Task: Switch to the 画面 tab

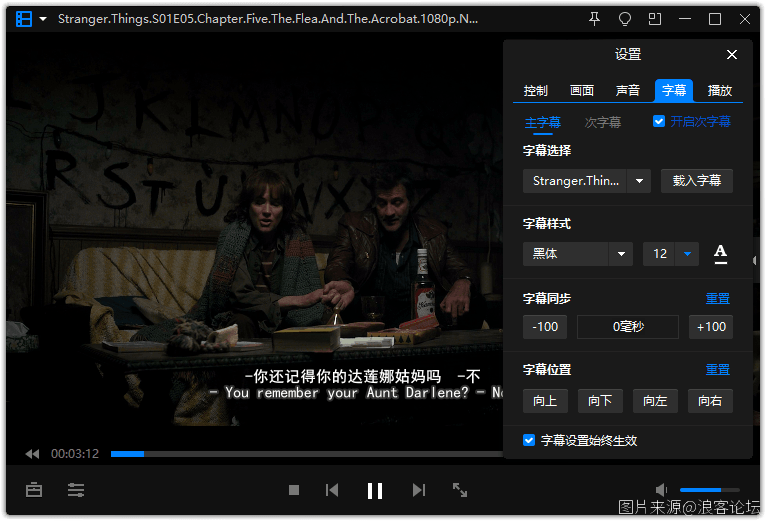Action: [x=581, y=90]
